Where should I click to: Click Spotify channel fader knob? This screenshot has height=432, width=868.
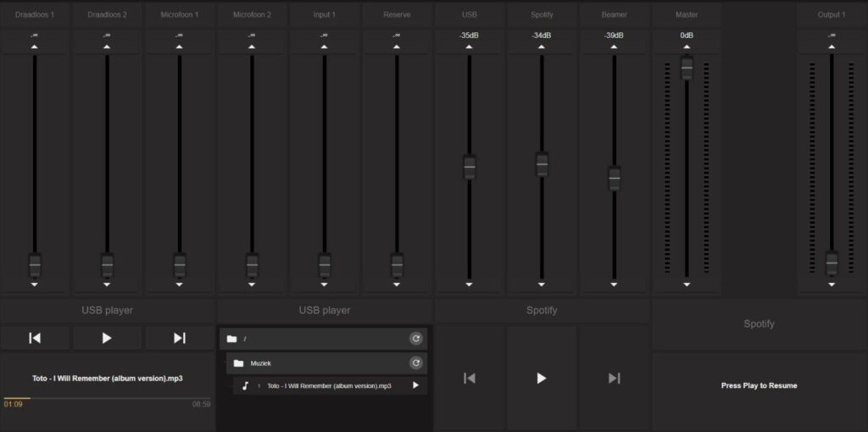coord(542,164)
